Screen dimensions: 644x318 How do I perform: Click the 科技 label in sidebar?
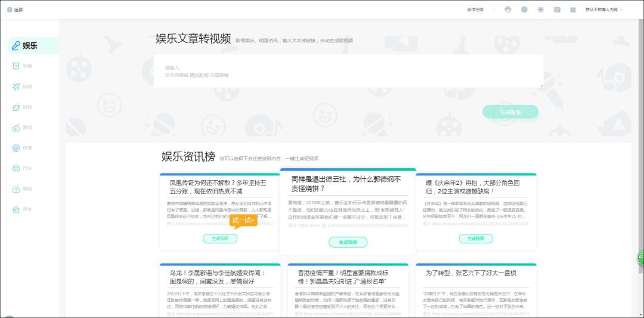pos(27,107)
